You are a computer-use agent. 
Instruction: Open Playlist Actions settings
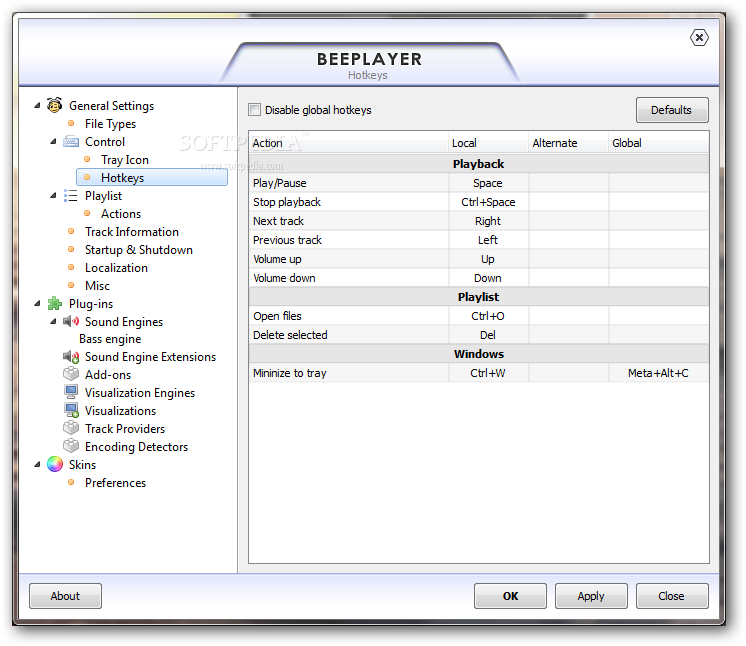[121, 214]
